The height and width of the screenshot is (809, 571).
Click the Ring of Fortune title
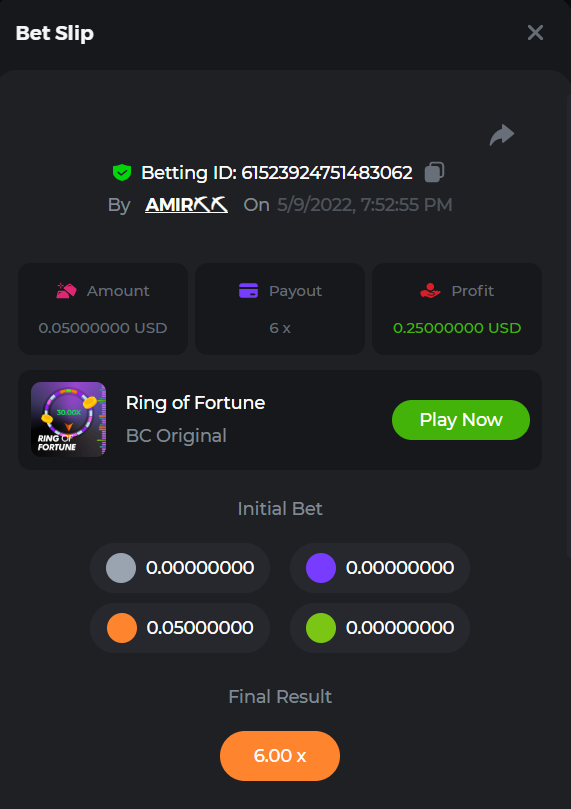[x=195, y=403]
